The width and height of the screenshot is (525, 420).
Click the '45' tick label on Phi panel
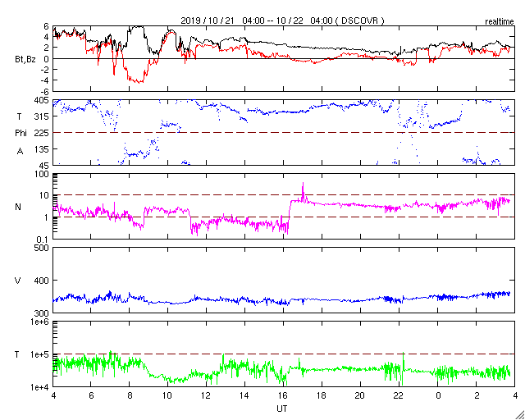click(45, 166)
